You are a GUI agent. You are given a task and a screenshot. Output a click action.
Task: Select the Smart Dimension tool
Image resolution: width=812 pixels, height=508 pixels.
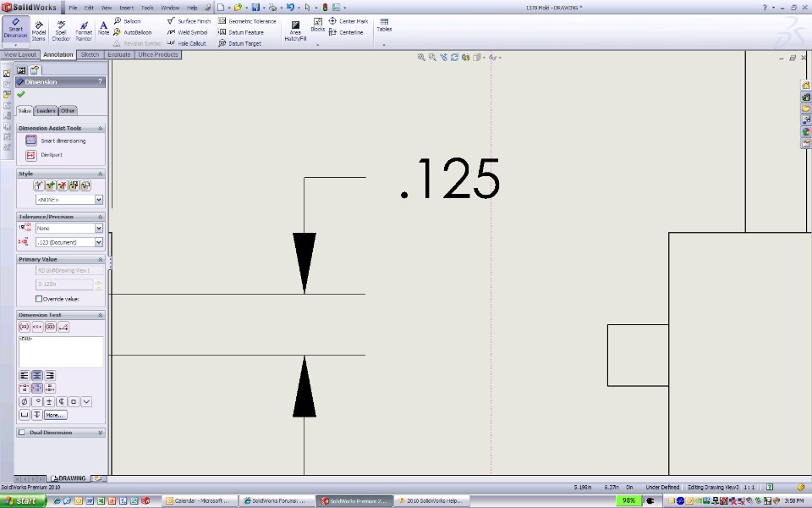[15, 29]
